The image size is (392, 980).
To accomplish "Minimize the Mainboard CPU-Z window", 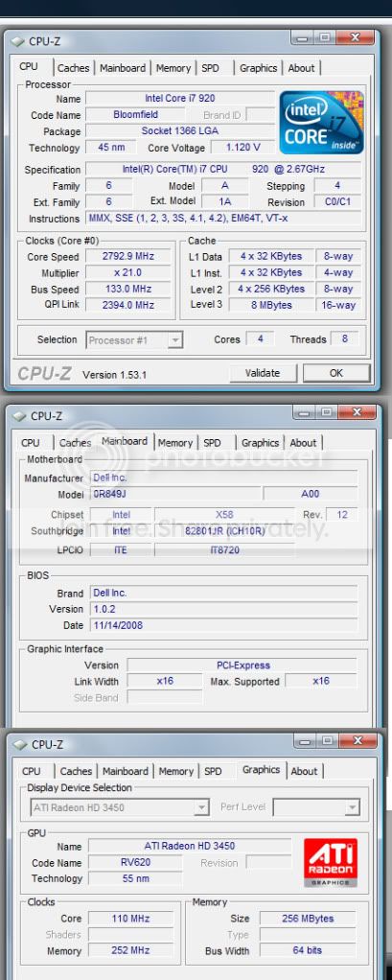I will (x=306, y=412).
